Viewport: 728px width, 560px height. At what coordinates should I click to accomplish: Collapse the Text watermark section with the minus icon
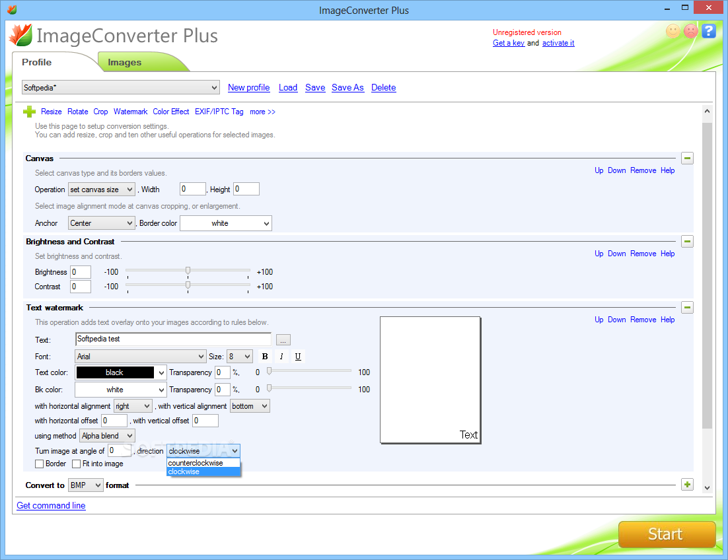[x=687, y=307]
